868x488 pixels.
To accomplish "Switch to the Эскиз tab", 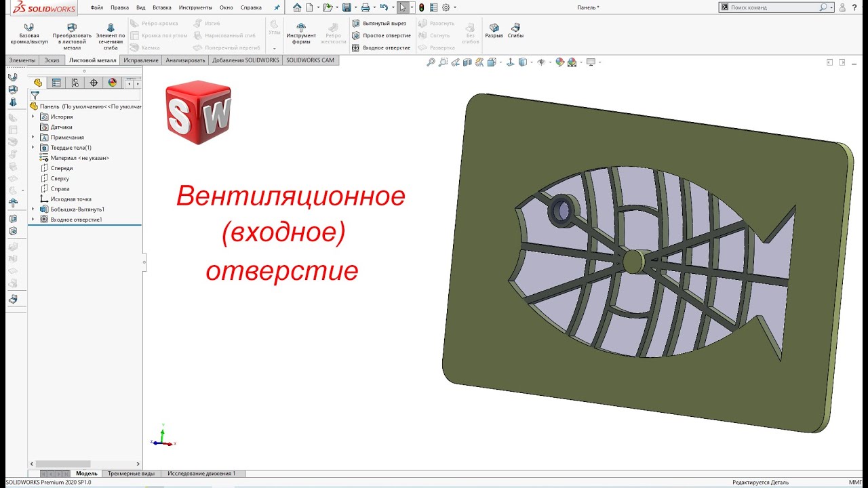I will tap(52, 60).
